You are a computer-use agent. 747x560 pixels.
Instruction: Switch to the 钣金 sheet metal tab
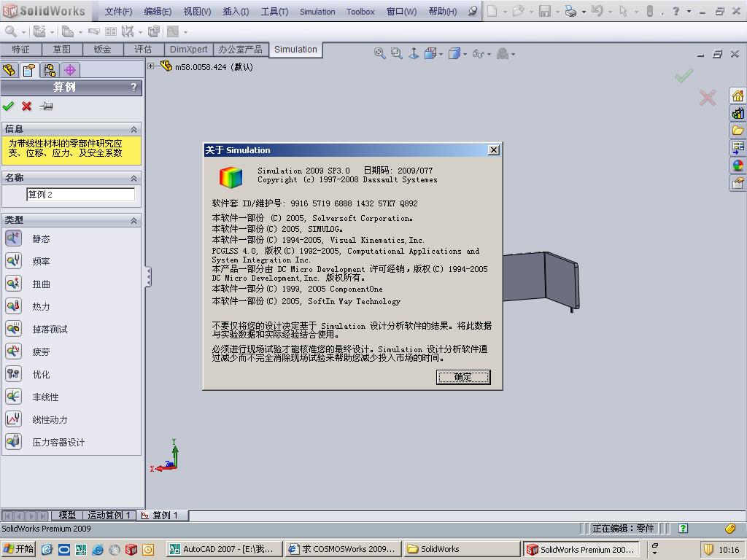pos(102,50)
